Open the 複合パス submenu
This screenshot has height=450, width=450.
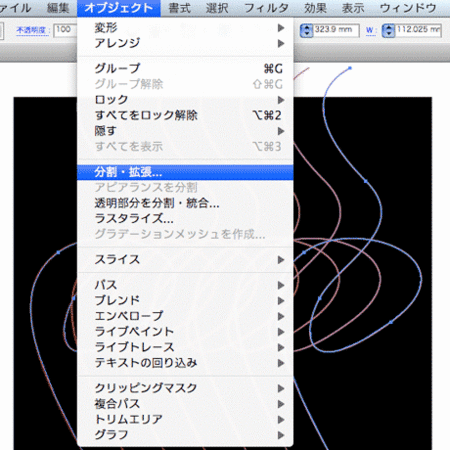coord(185,404)
